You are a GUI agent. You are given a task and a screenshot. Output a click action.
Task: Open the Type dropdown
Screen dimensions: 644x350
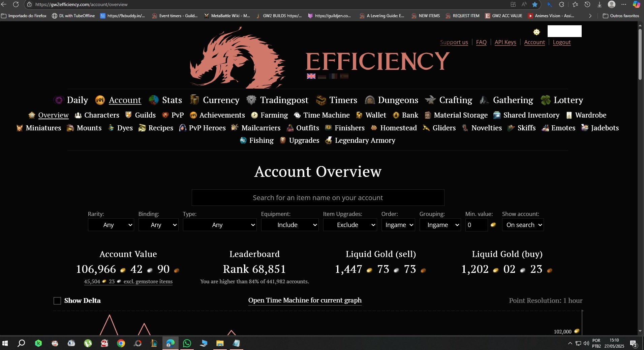(x=220, y=225)
